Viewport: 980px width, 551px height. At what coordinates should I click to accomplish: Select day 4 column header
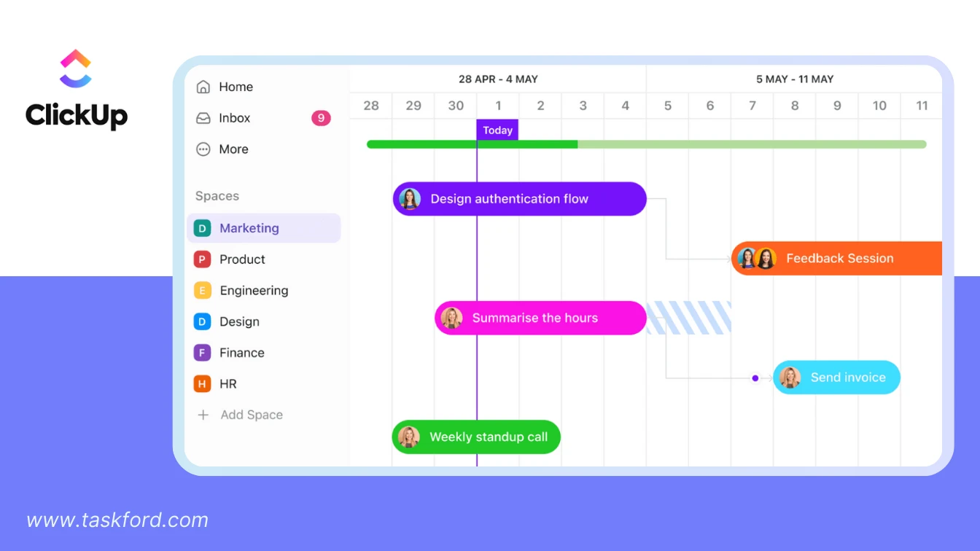point(626,106)
